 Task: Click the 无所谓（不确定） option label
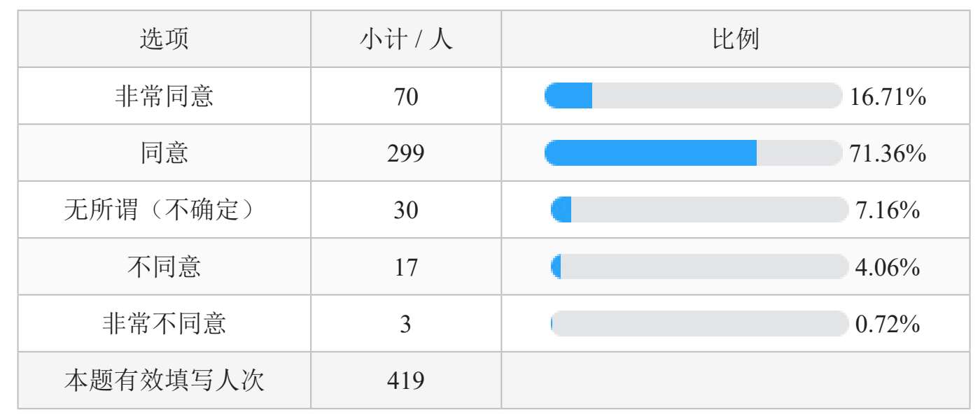164,210
